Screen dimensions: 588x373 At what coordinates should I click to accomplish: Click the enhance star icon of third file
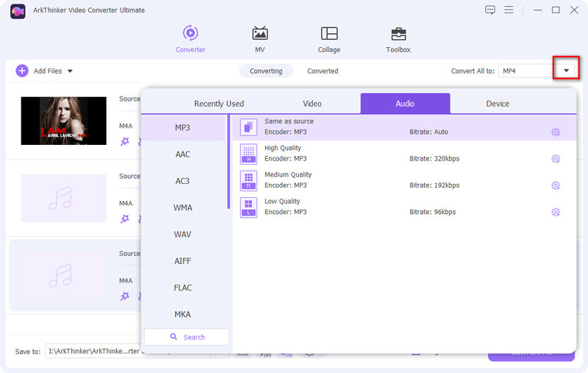click(x=124, y=296)
